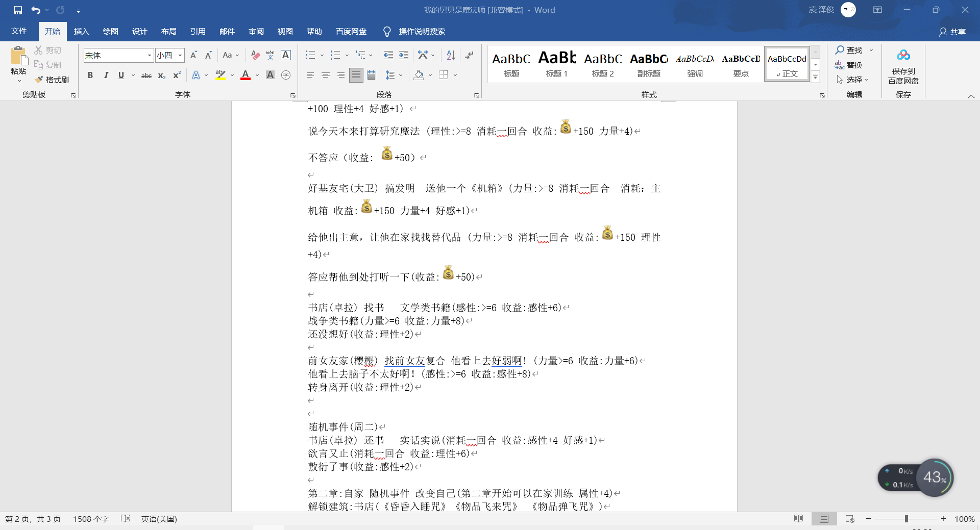Click the Save floppy disk icon
The height and width of the screenshot is (530, 980).
[x=18, y=10]
